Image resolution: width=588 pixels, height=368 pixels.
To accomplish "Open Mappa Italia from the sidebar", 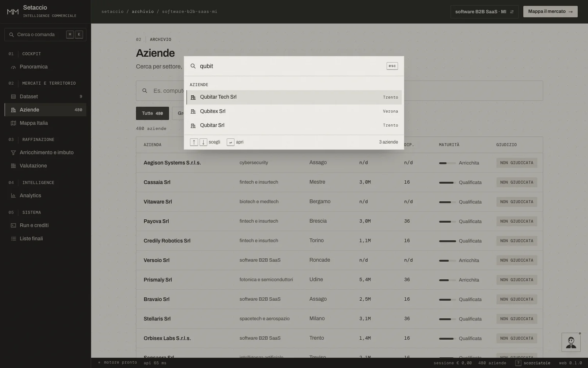I will [45, 123].
